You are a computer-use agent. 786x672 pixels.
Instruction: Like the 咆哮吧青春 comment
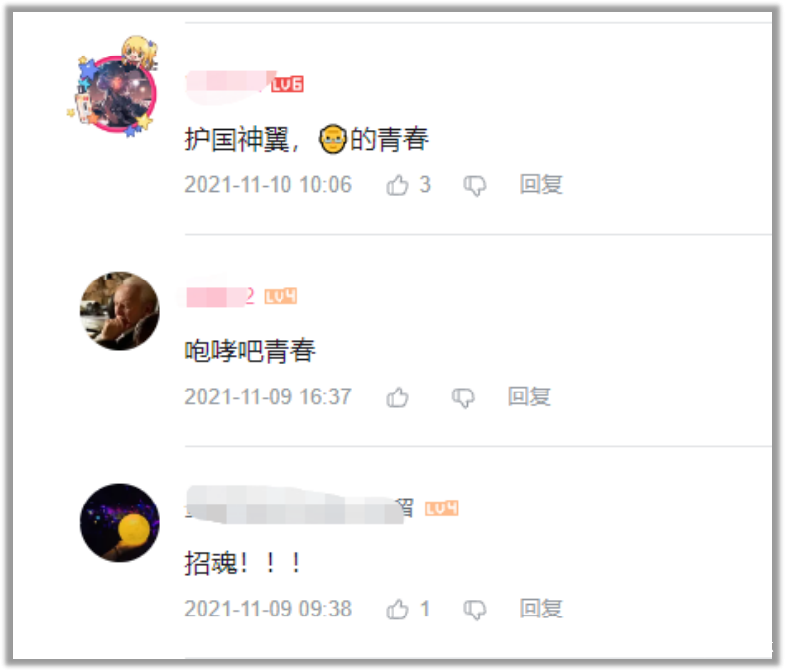coord(397,397)
